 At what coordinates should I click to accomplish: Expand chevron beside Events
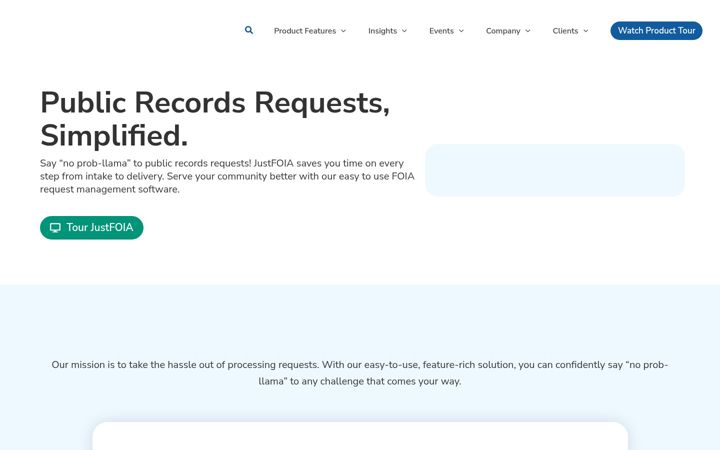tap(461, 31)
